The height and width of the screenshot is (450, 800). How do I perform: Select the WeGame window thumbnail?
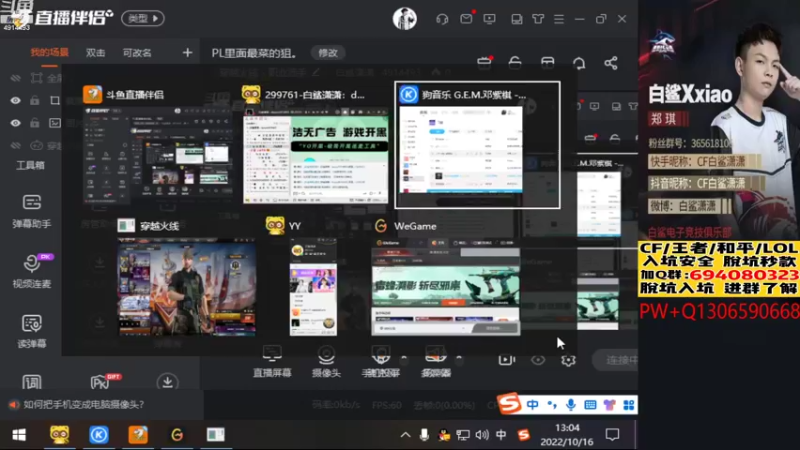(x=445, y=277)
